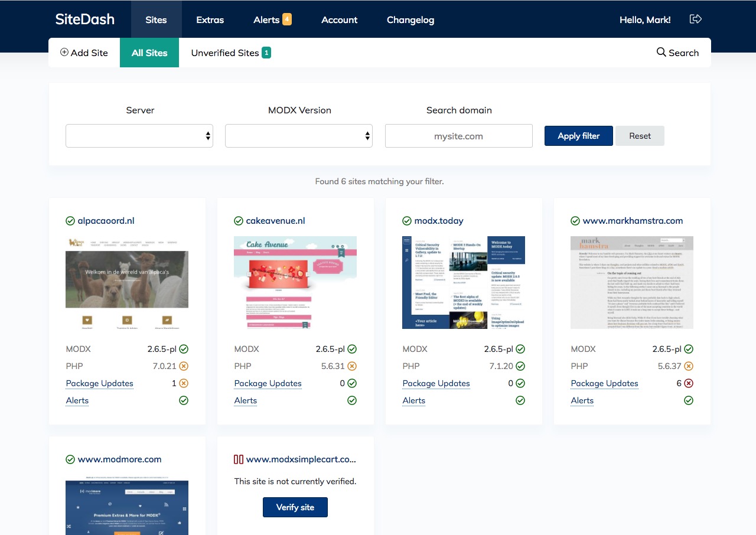Click the red unverified icon beside www.modxsimplecart domain
The width and height of the screenshot is (756, 535).
coord(238,459)
